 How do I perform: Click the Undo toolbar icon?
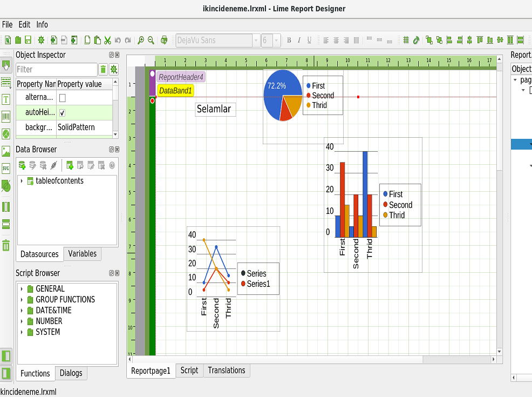click(x=117, y=40)
